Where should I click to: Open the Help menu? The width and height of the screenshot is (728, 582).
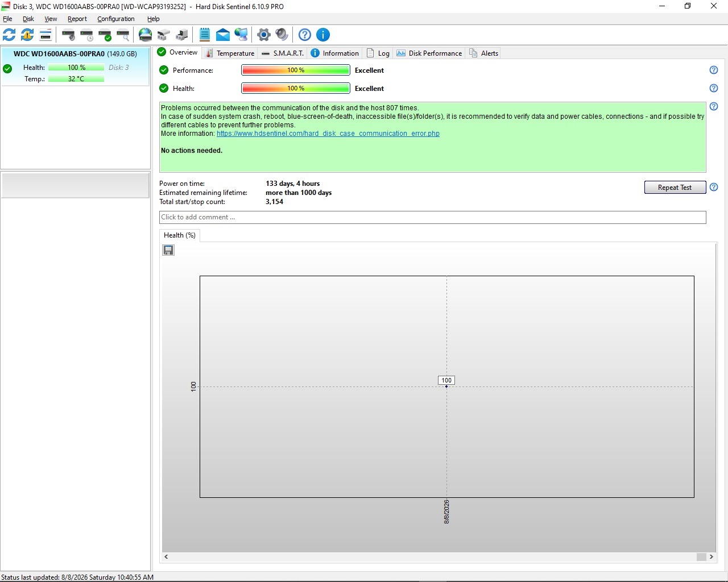[154, 19]
